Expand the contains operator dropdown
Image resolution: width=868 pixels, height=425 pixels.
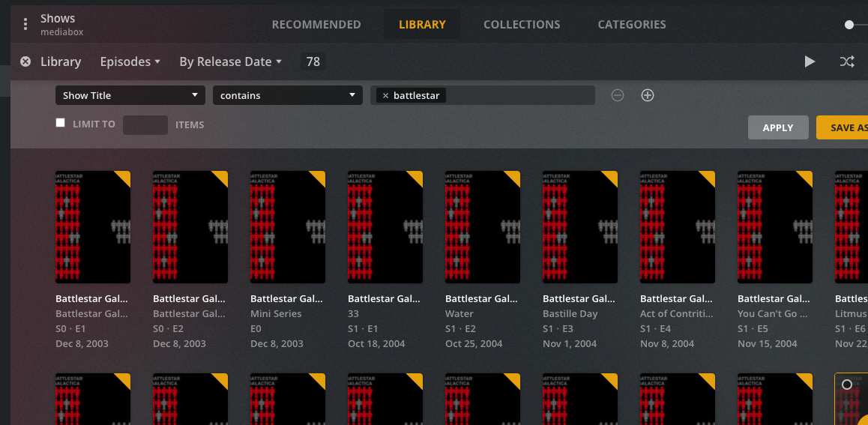coord(288,95)
